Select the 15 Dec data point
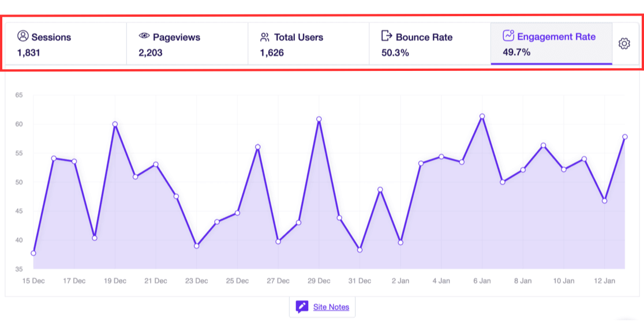The image size is (644, 335). tap(33, 253)
